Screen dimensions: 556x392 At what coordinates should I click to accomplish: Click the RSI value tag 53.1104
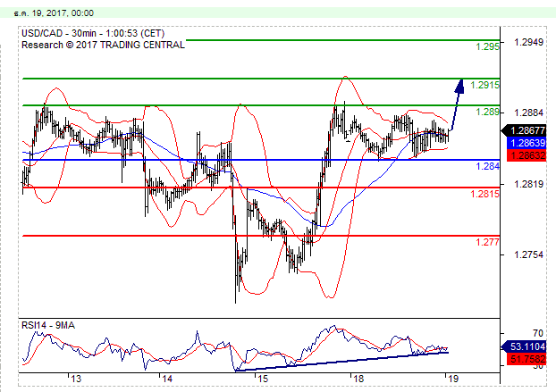(x=524, y=346)
